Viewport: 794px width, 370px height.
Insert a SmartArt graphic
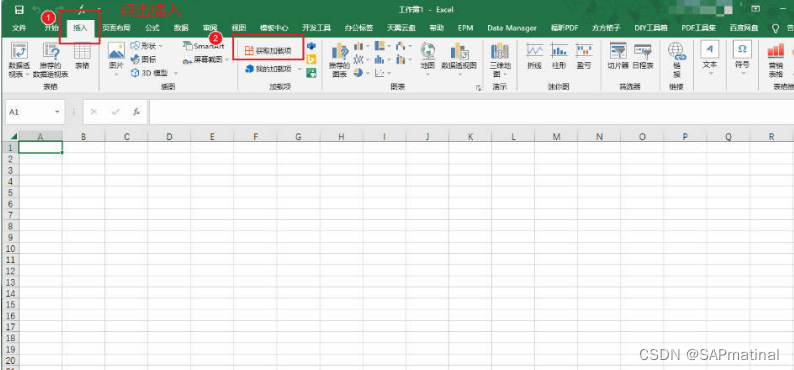[204, 46]
